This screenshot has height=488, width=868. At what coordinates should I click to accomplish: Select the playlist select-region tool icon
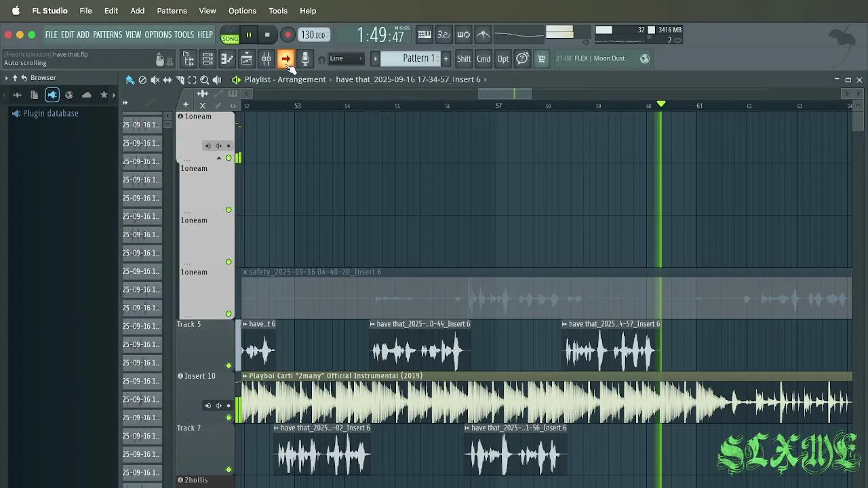(192, 79)
